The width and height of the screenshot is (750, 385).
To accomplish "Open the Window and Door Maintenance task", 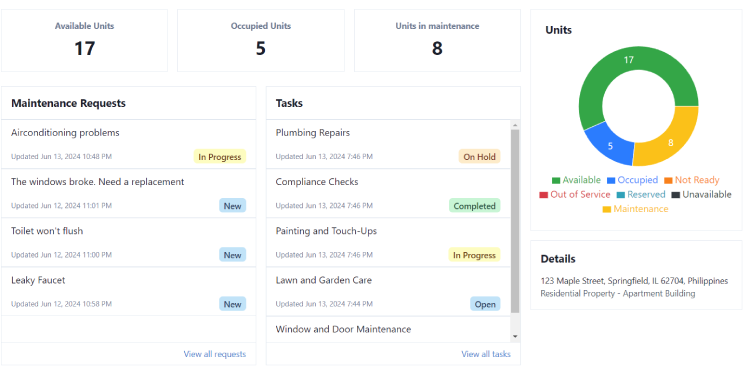I will 388,330.
